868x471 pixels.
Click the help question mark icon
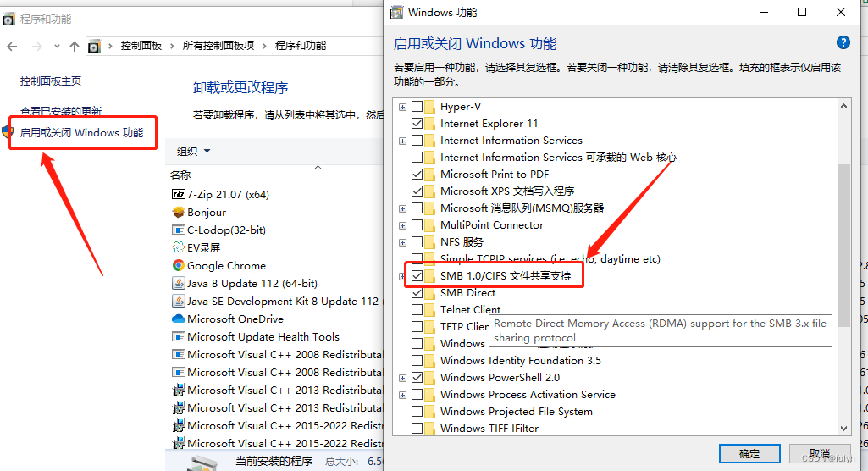pyautogui.click(x=843, y=42)
